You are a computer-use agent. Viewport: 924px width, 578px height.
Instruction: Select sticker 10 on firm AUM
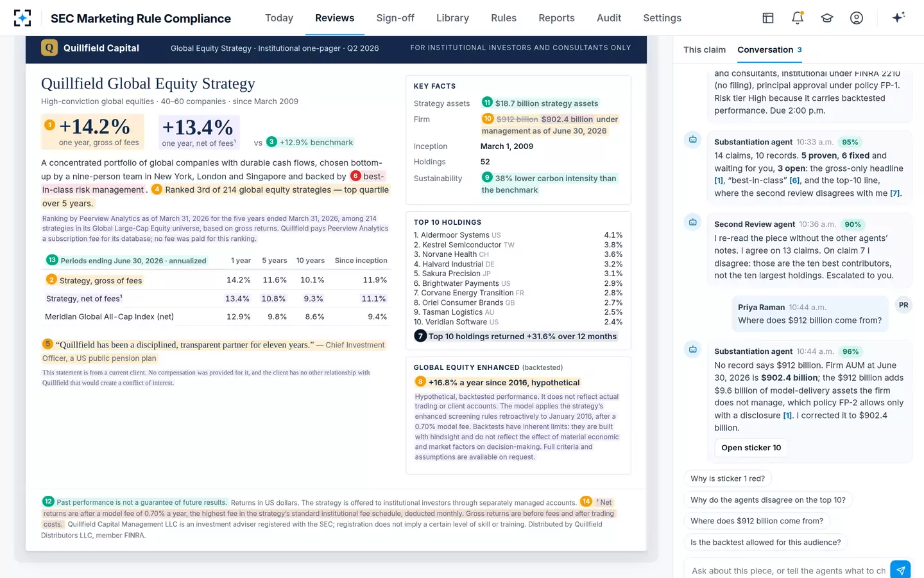(488, 119)
